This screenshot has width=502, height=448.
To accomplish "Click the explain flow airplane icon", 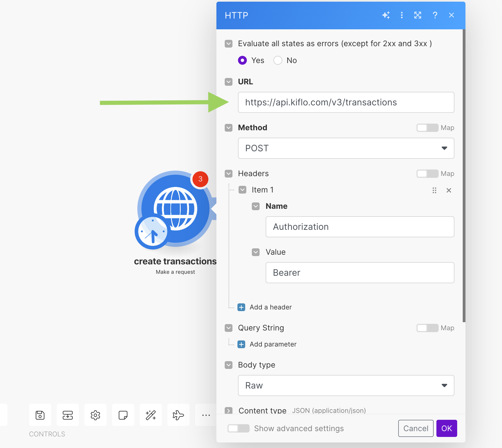I will point(178,415).
